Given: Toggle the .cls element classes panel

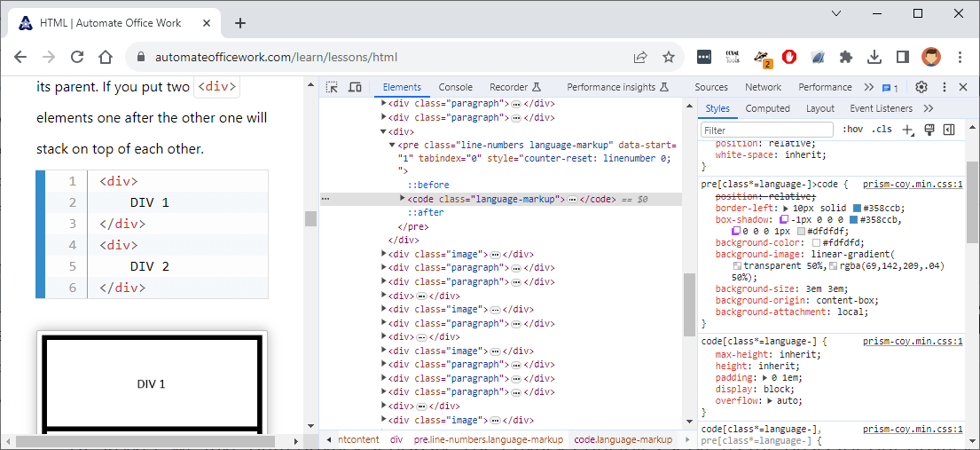Looking at the screenshot, I should coord(882,130).
